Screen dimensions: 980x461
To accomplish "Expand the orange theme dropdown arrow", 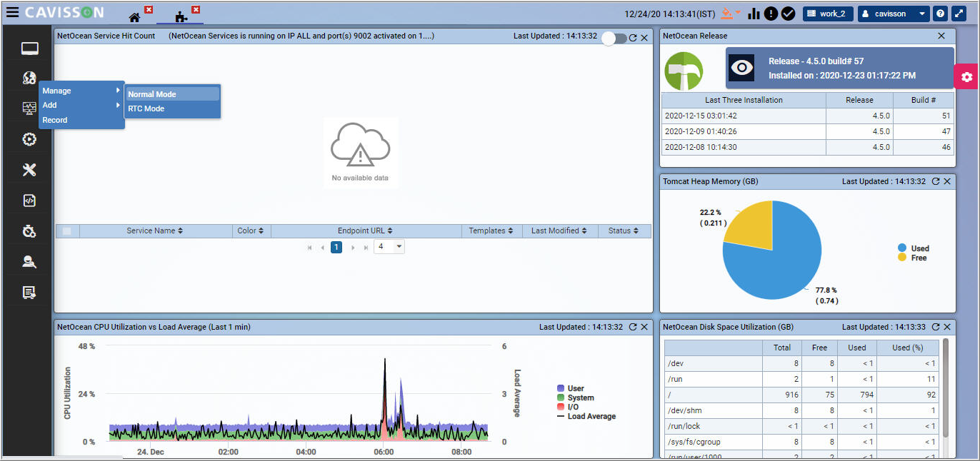I will click(738, 12).
